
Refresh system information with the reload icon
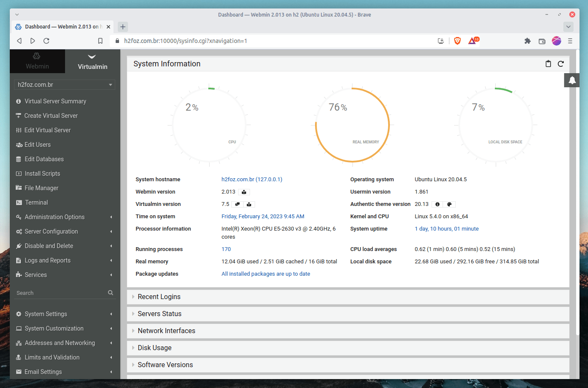pyautogui.click(x=561, y=64)
